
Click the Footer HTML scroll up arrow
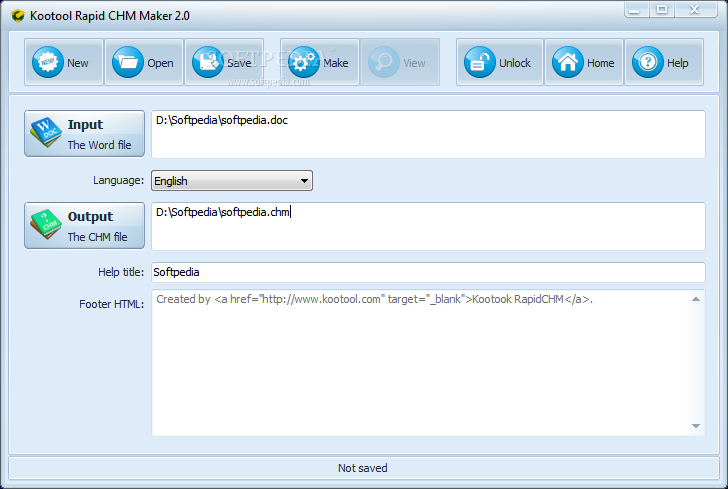point(696,299)
